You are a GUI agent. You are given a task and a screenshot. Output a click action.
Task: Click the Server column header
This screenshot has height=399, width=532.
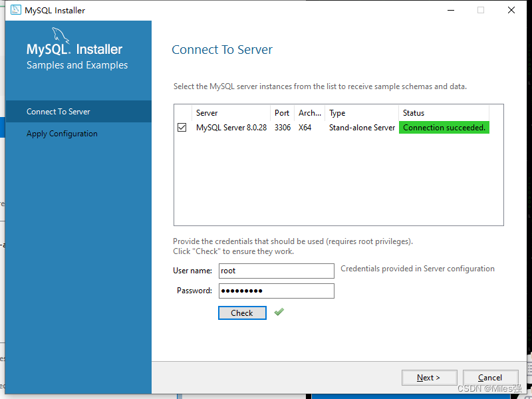pyautogui.click(x=231, y=113)
